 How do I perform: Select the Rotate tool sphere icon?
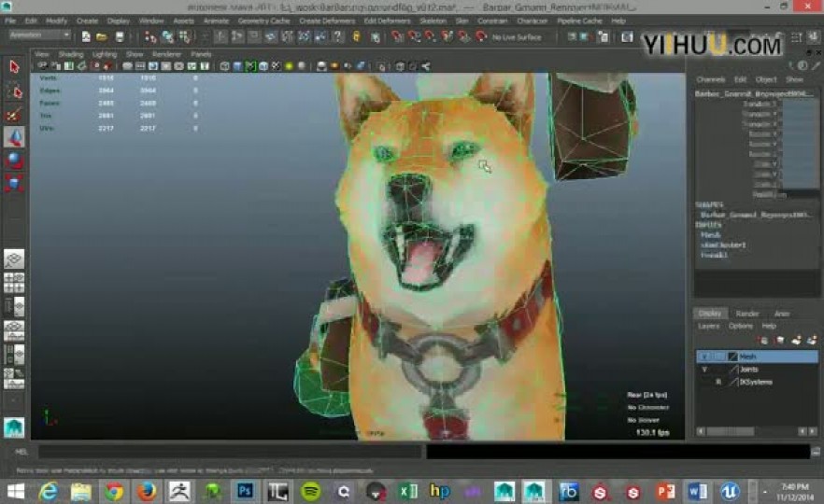click(14, 161)
